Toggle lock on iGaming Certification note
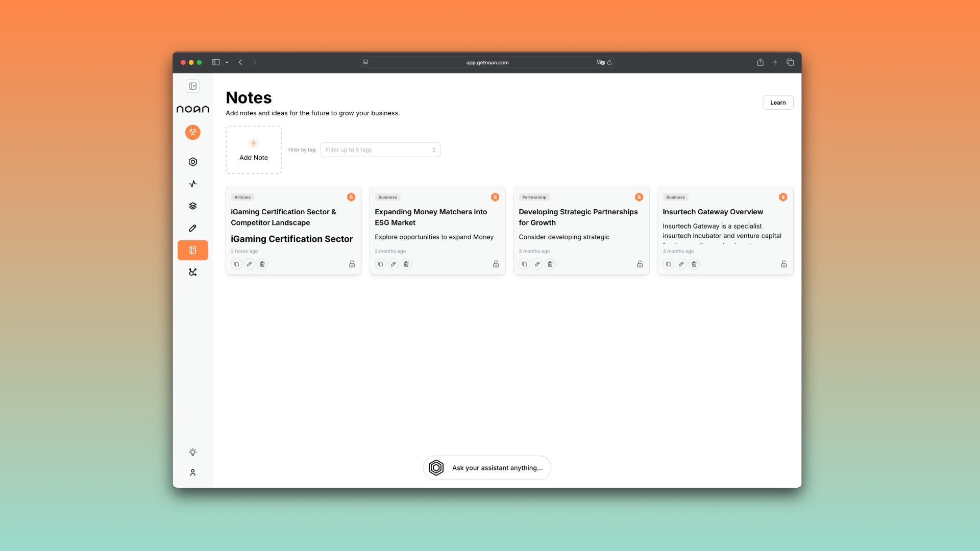This screenshot has height=551, width=980. [352, 264]
